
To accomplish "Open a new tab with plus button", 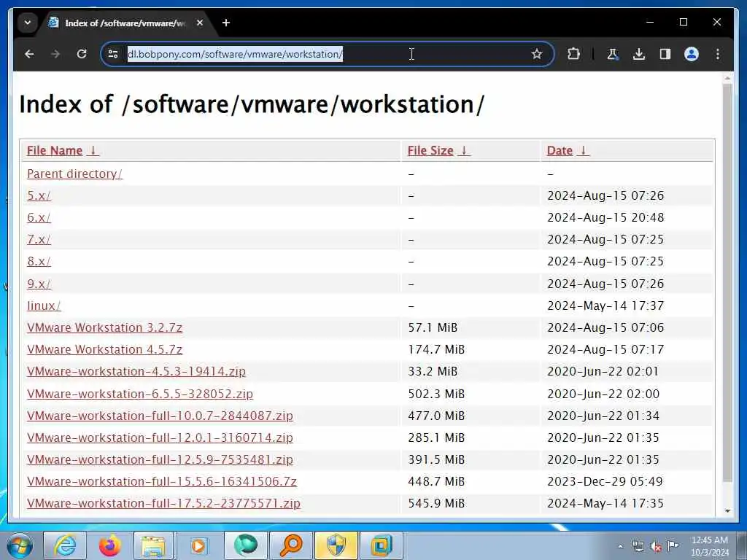I will 226,23.
